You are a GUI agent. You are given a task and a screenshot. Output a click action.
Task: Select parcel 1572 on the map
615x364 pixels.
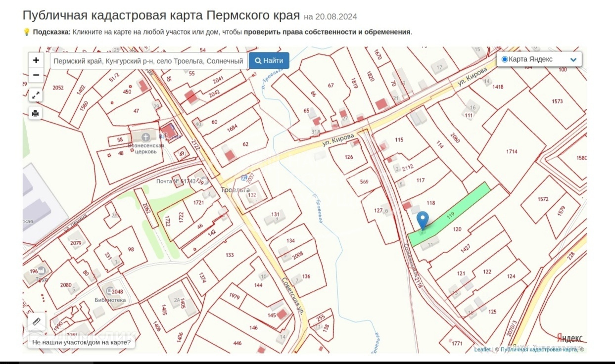543,199
